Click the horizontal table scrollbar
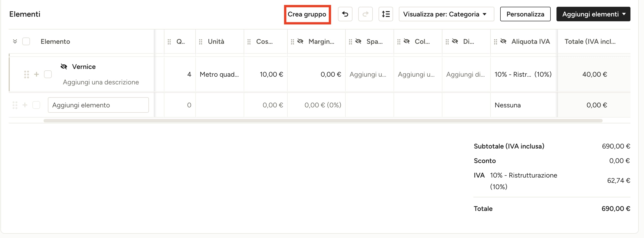The height and width of the screenshot is (238, 644). coord(323,121)
